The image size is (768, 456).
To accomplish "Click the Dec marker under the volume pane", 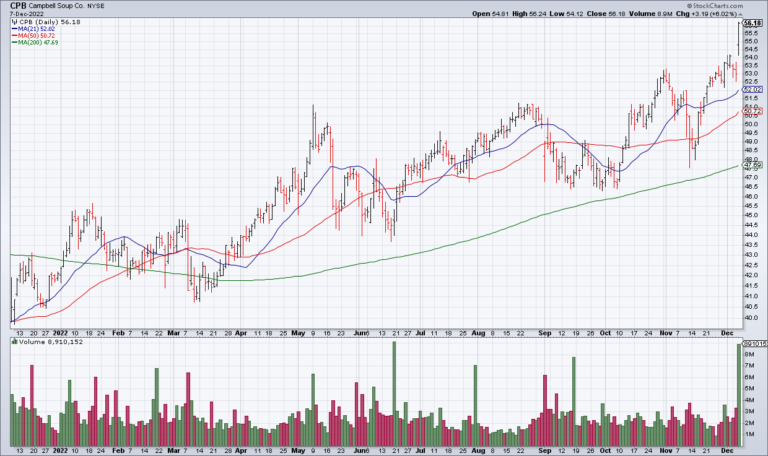I will (x=727, y=451).
